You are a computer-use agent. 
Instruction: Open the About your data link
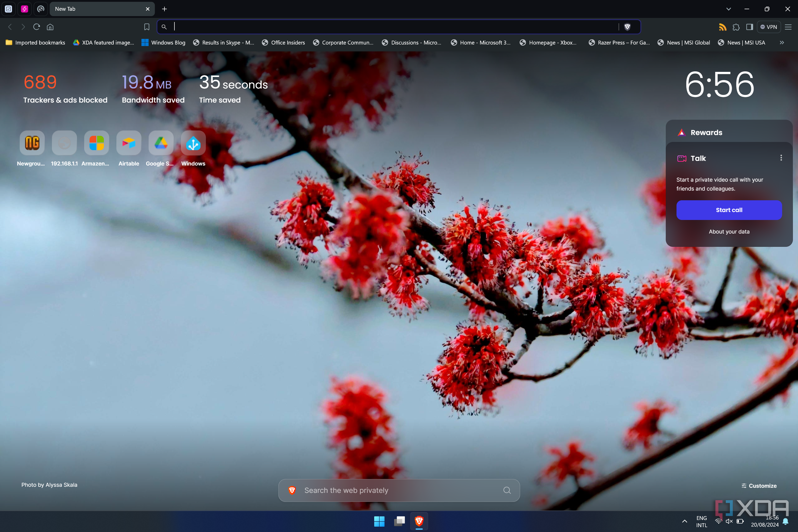(729, 231)
